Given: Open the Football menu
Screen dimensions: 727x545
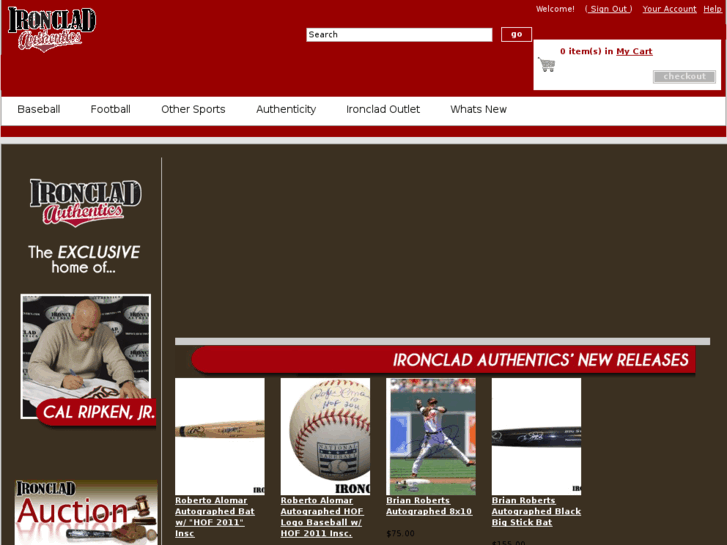Looking at the screenshot, I should [x=110, y=109].
